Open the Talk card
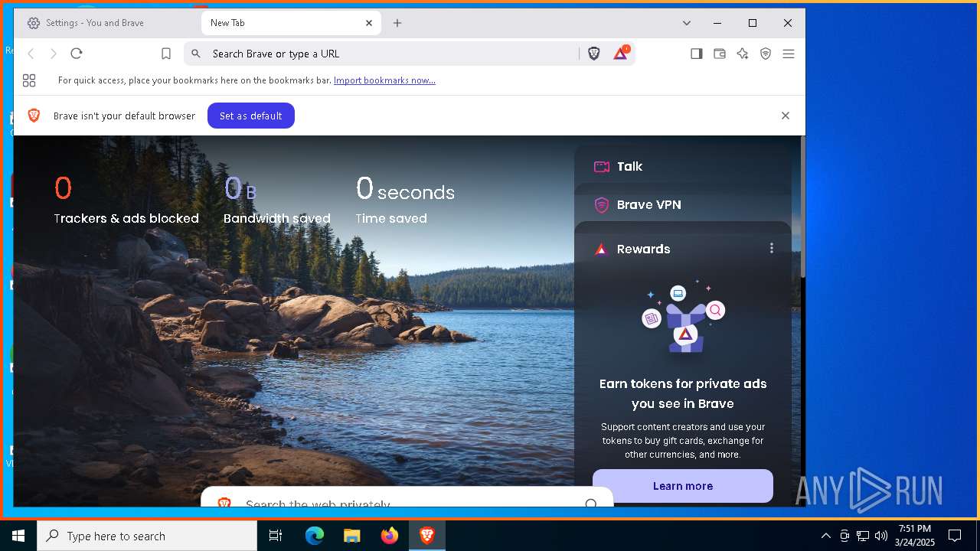 [x=683, y=166]
